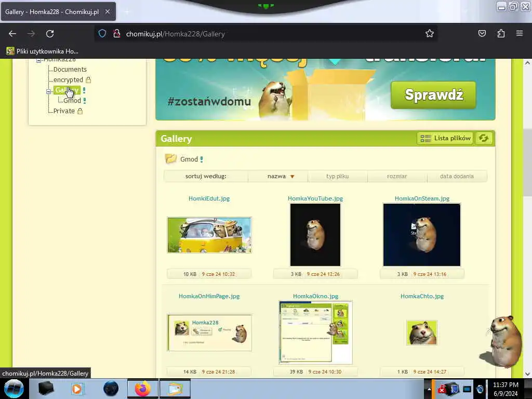This screenshot has width=532, height=399.
Task: Open the Documents folder in the tree
Action: (70, 69)
